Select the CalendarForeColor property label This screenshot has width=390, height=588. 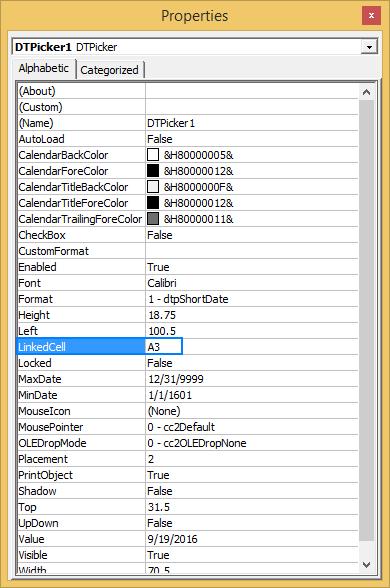point(63,171)
